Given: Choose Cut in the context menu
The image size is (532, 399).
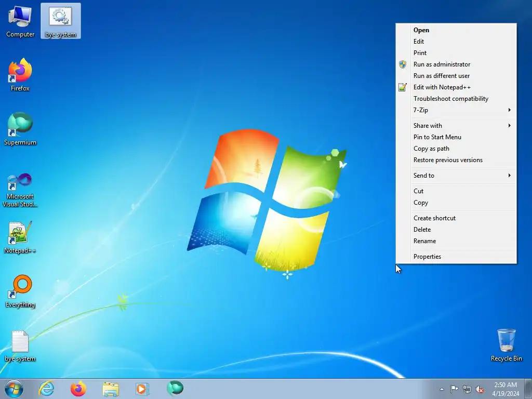Looking at the screenshot, I should tap(456, 191).
